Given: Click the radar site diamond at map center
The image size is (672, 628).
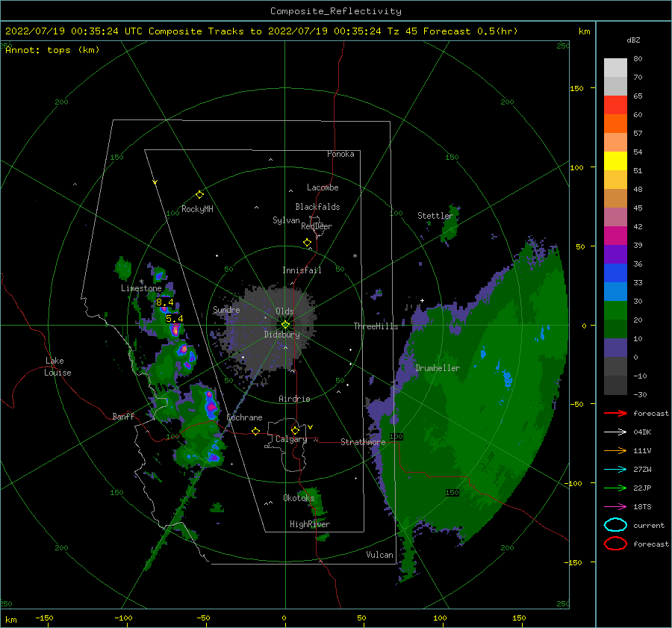Looking at the screenshot, I should pos(285,325).
